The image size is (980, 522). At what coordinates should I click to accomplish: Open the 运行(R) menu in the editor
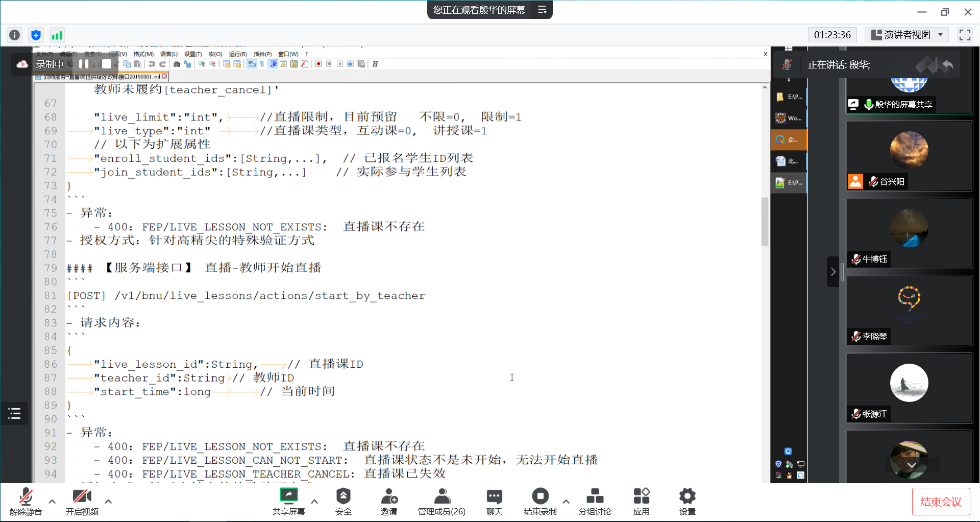[x=238, y=54]
